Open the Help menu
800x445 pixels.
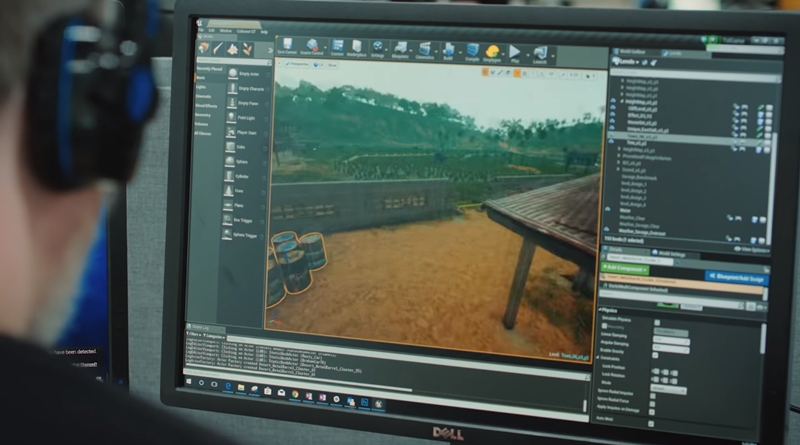click(x=264, y=32)
